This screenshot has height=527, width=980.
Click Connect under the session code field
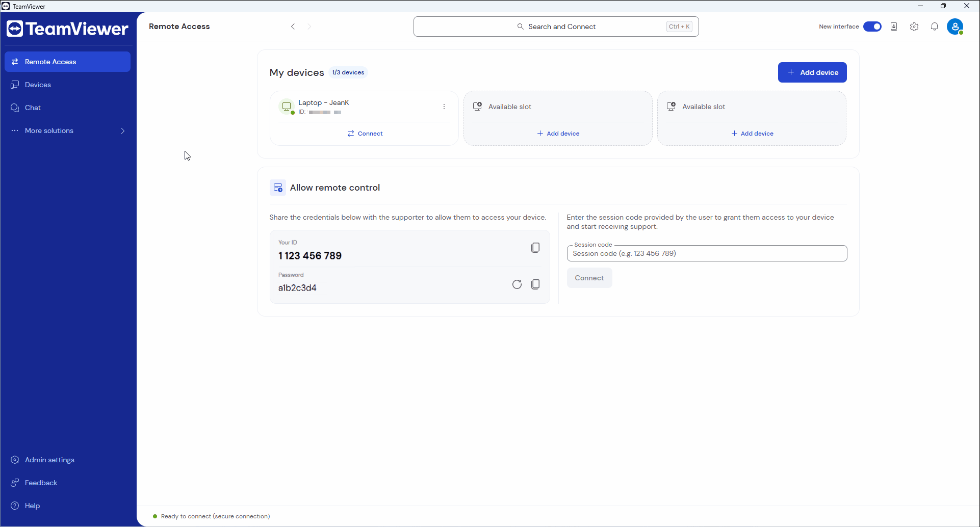tap(589, 278)
